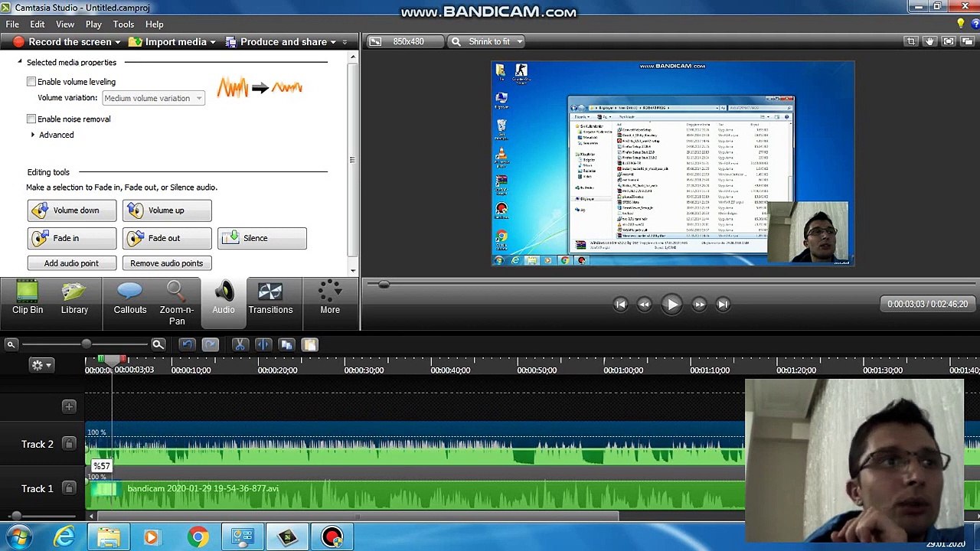
Task: Open the Transitions tab
Action: (x=270, y=298)
